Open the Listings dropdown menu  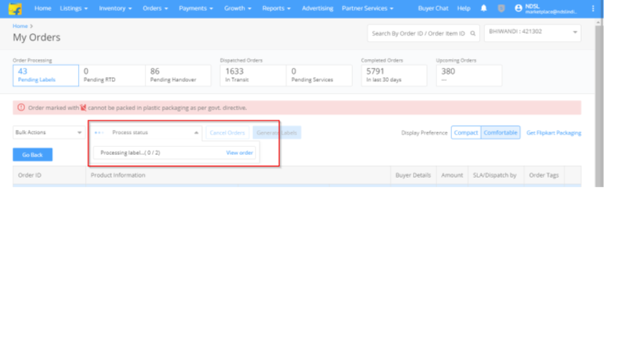[73, 8]
